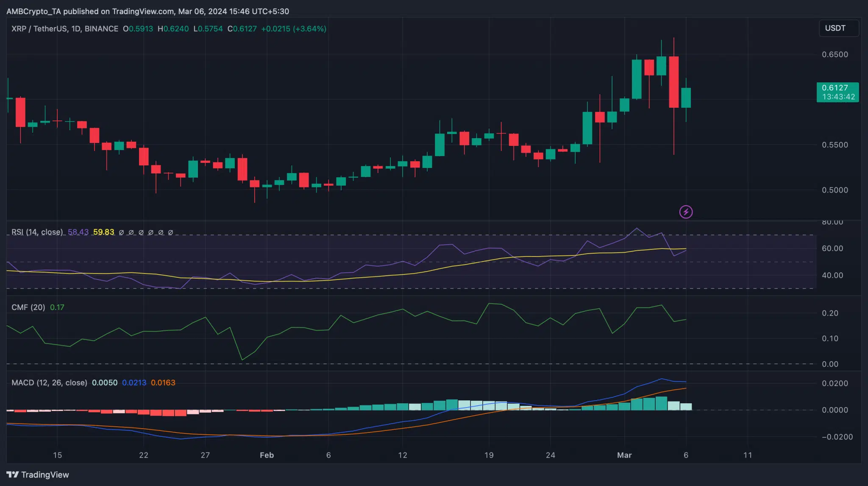Image resolution: width=868 pixels, height=486 pixels.
Task: Click the high value H0.6240
Action: [x=173, y=29]
